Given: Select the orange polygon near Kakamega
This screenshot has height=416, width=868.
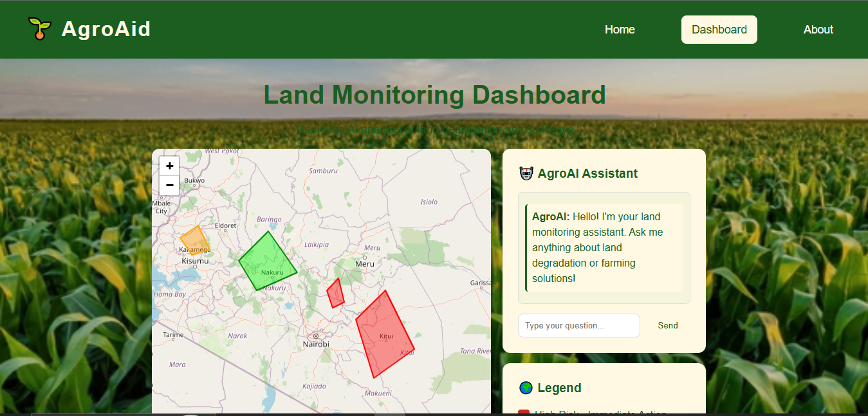Looking at the screenshot, I should pos(195,241).
